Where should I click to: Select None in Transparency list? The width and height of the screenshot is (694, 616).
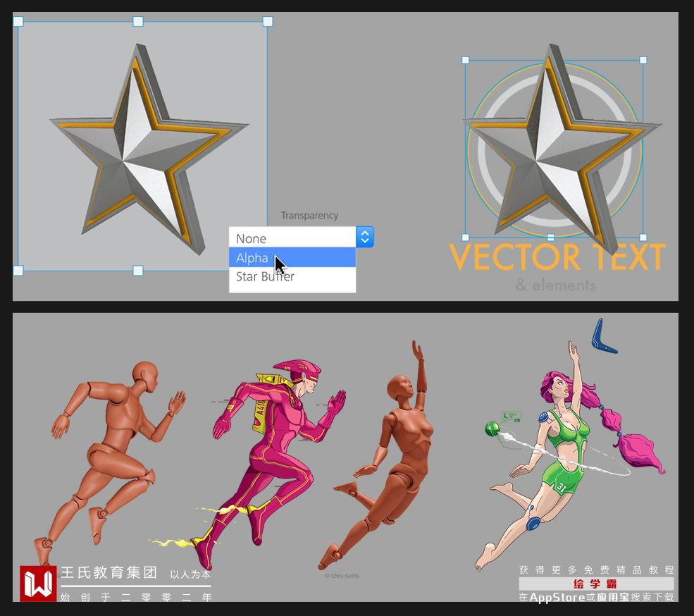(x=292, y=238)
